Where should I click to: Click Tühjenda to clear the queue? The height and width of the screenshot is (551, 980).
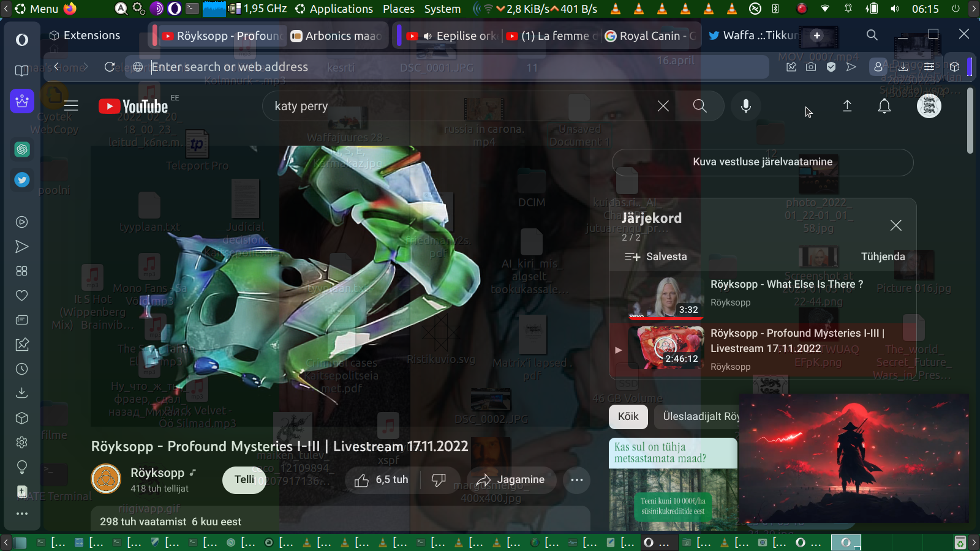(x=883, y=257)
